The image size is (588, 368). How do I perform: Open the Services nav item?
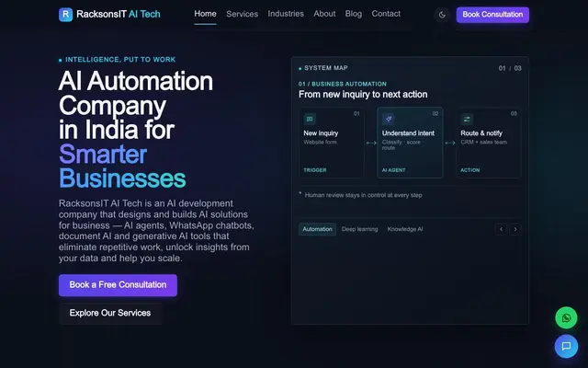coord(243,14)
